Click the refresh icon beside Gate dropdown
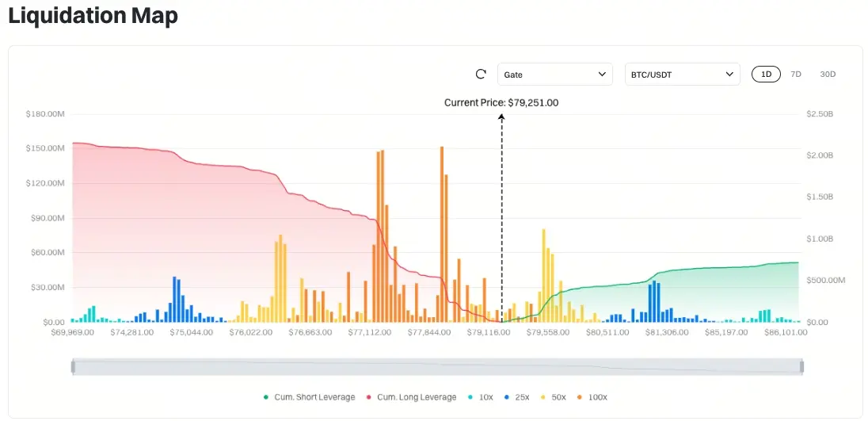868x421 pixels. tap(480, 75)
